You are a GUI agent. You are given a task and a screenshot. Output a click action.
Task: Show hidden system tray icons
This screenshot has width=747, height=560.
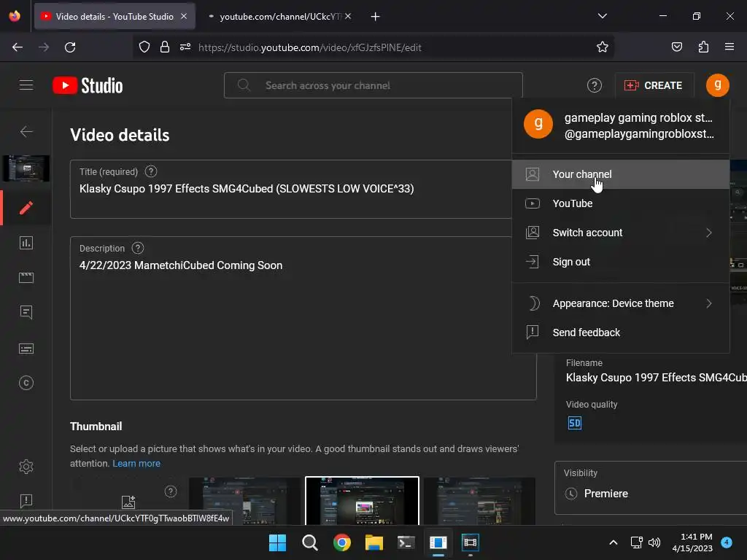tap(614, 542)
